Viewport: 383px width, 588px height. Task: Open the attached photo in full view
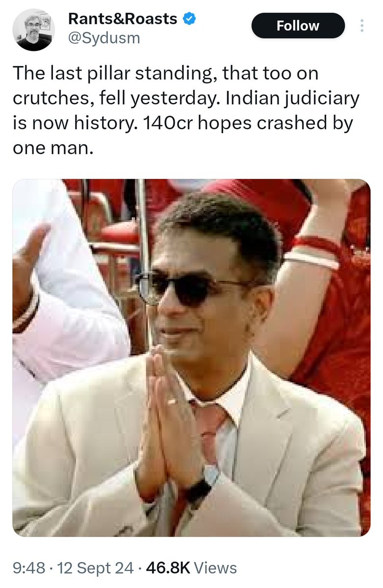(x=191, y=358)
